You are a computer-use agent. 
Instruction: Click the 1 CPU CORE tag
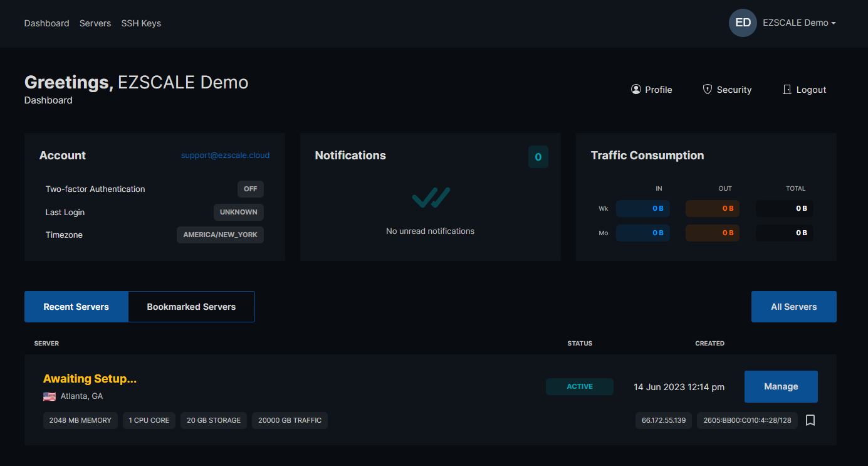click(149, 420)
